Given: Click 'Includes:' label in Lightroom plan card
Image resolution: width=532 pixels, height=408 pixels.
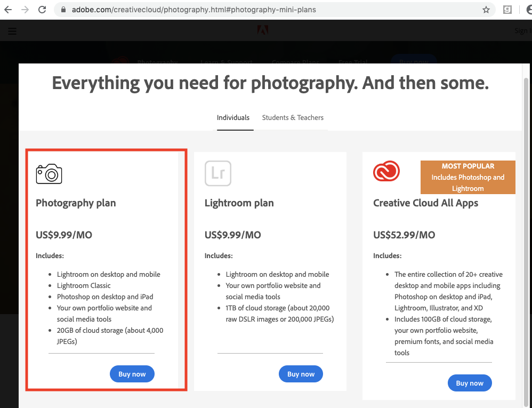Looking at the screenshot, I should (219, 255).
